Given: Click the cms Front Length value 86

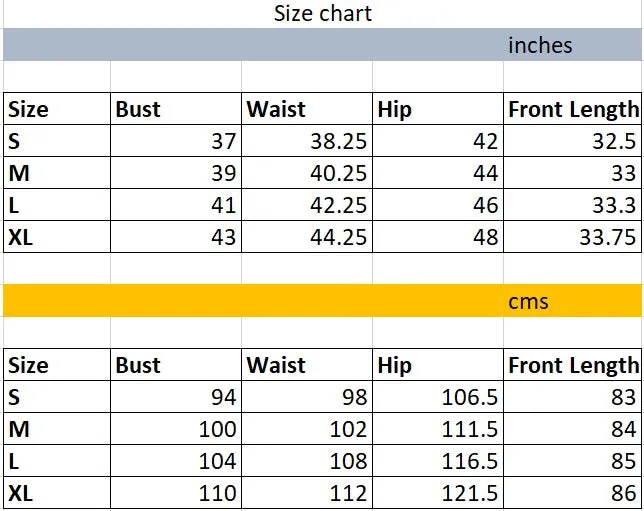Looking at the screenshot, I should [573, 493].
